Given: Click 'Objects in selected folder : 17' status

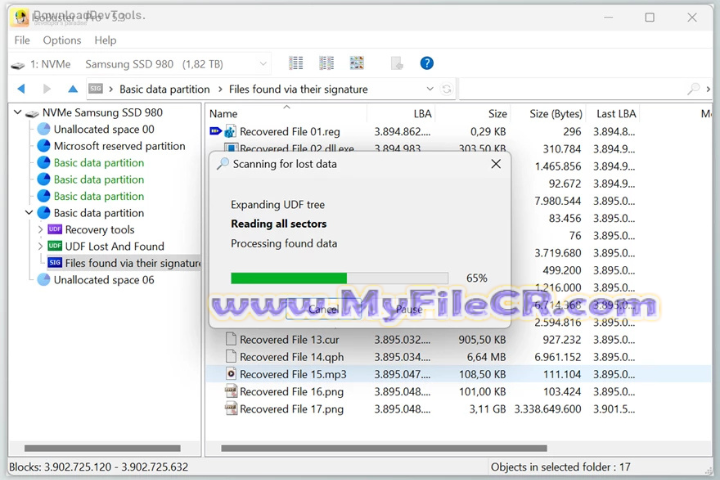Looking at the screenshot, I should [x=560, y=467].
